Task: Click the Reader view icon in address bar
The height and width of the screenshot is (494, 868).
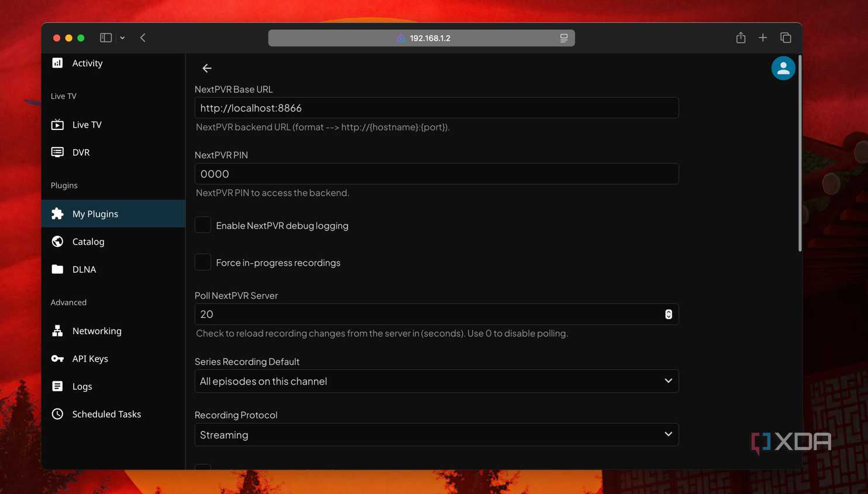Action: [x=564, y=38]
